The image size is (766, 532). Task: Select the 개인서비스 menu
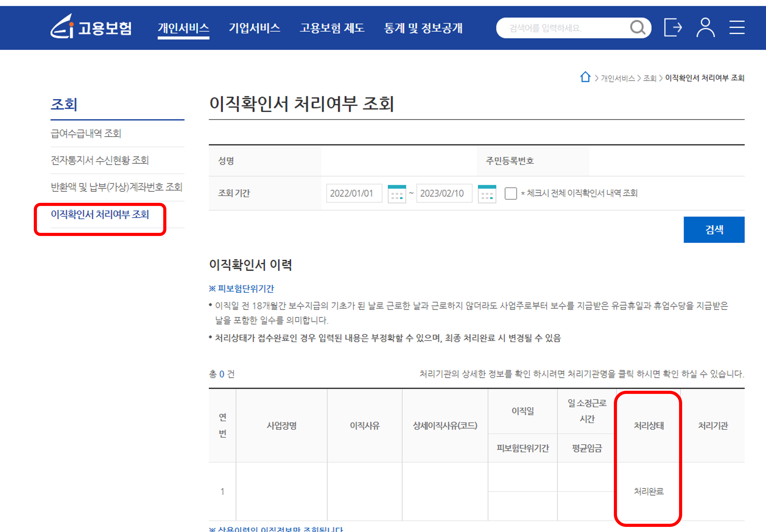click(x=183, y=28)
